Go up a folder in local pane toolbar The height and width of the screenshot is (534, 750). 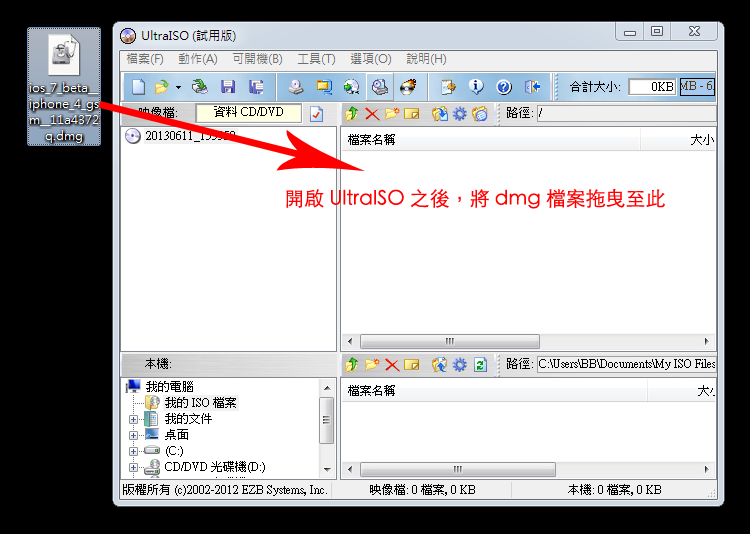point(352,364)
